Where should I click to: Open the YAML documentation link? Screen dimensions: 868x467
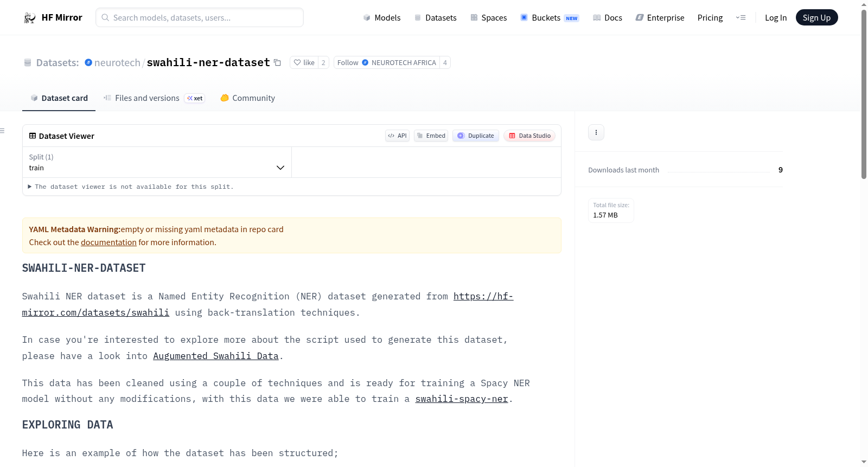tap(108, 242)
